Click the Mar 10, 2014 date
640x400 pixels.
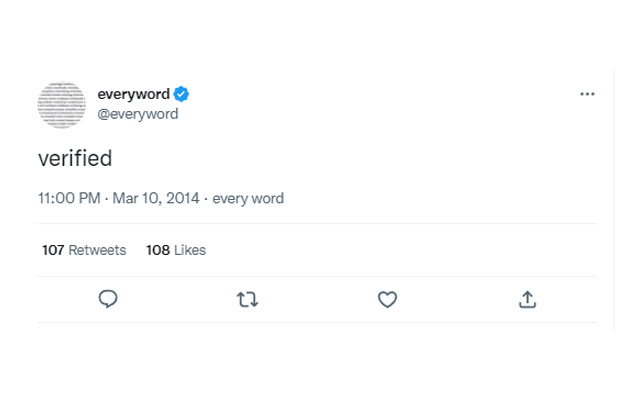tap(156, 198)
